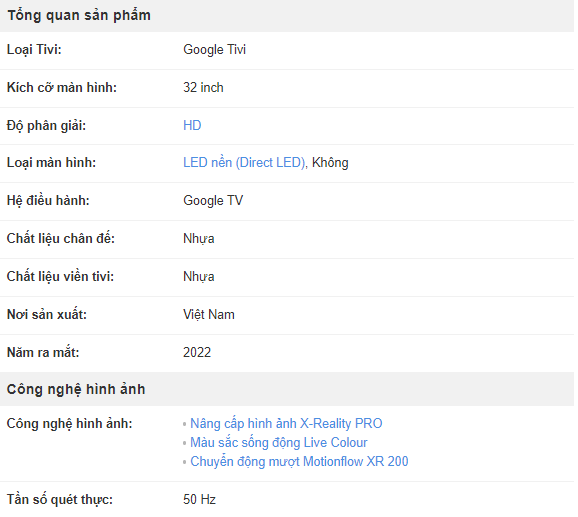
Task: Select the 'Nơi sản xuất:' label
Action: point(47,314)
